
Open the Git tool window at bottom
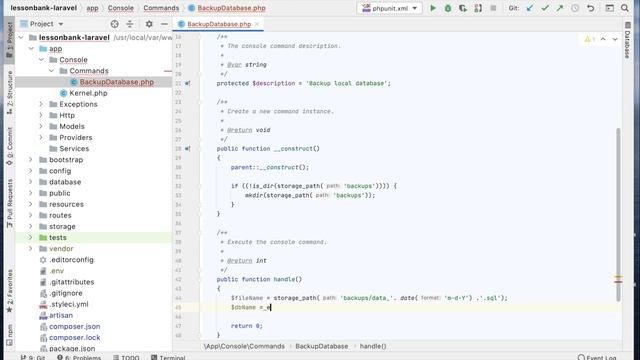[x=33, y=357]
